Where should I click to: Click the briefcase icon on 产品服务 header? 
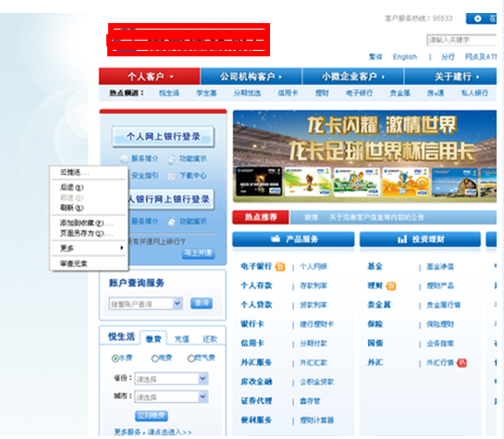pos(276,239)
